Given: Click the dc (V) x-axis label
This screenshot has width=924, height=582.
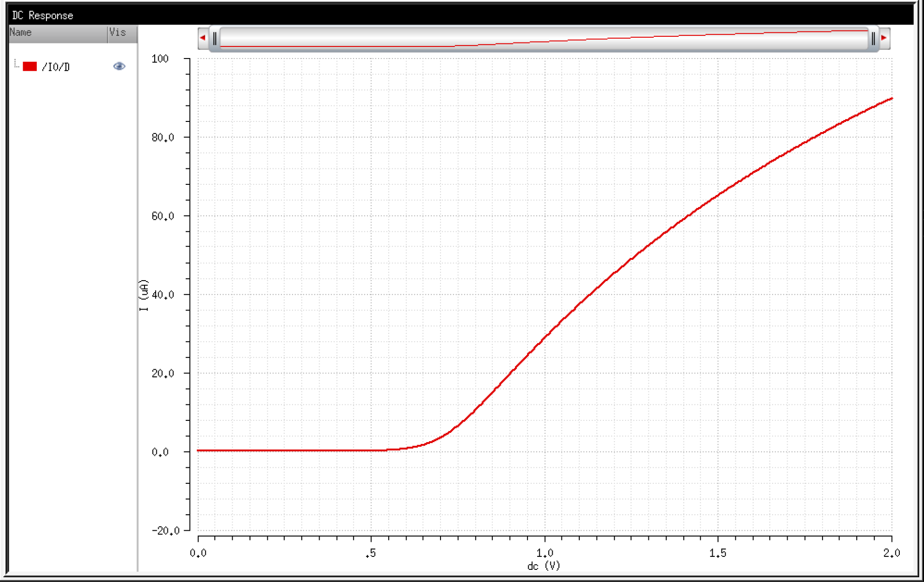Looking at the screenshot, I should coord(543,566).
